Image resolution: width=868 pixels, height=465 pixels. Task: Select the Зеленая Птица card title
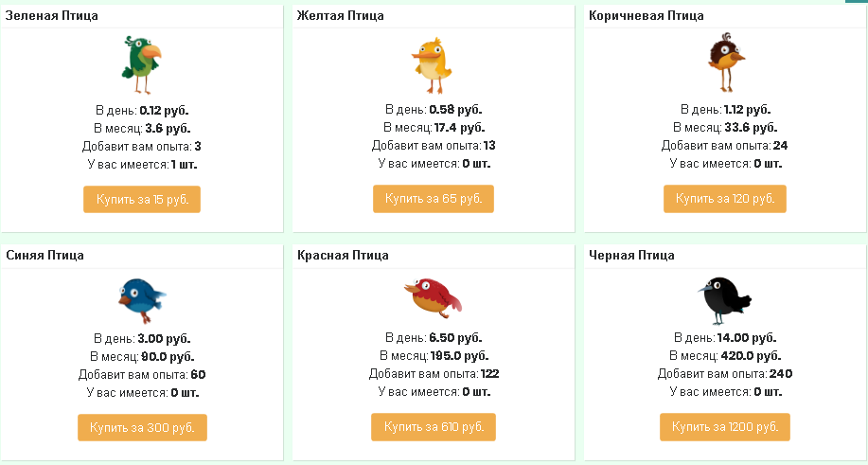(x=51, y=15)
